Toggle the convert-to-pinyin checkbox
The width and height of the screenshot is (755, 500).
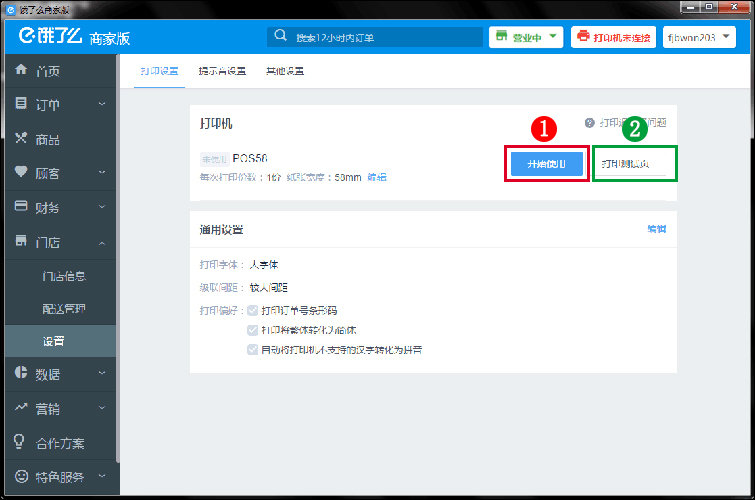pos(252,349)
